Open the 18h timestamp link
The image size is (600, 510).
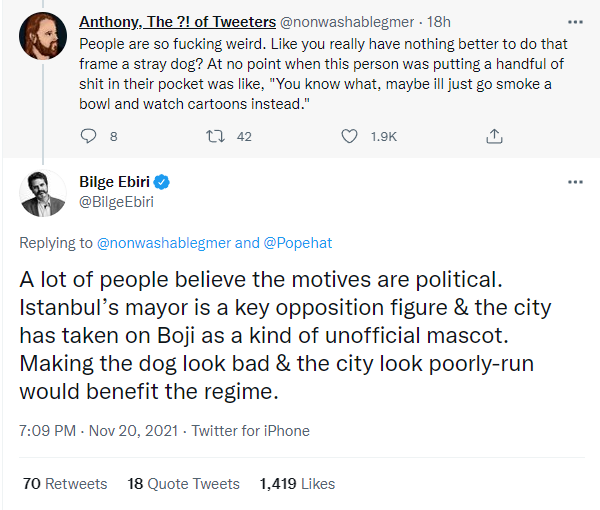click(439, 20)
